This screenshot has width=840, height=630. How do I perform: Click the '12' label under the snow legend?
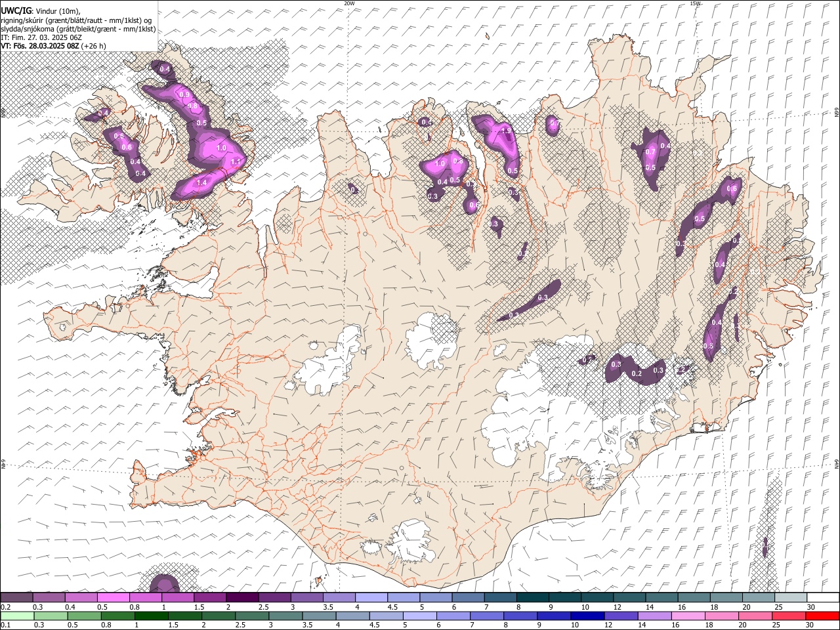tap(617, 607)
